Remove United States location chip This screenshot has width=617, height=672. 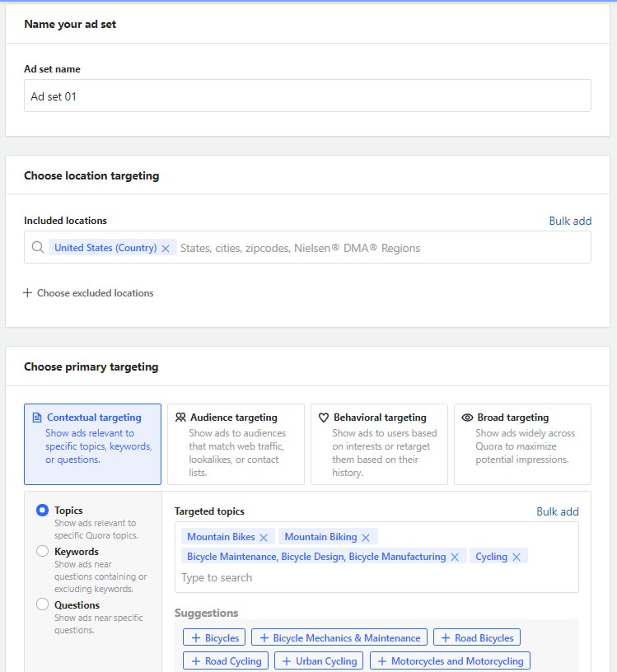coord(166,248)
